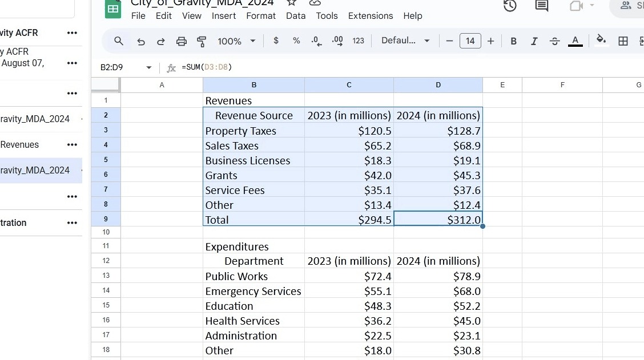
Task: Open options for the tration sidebar item
Action: pyautogui.click(x=72, y=223)
